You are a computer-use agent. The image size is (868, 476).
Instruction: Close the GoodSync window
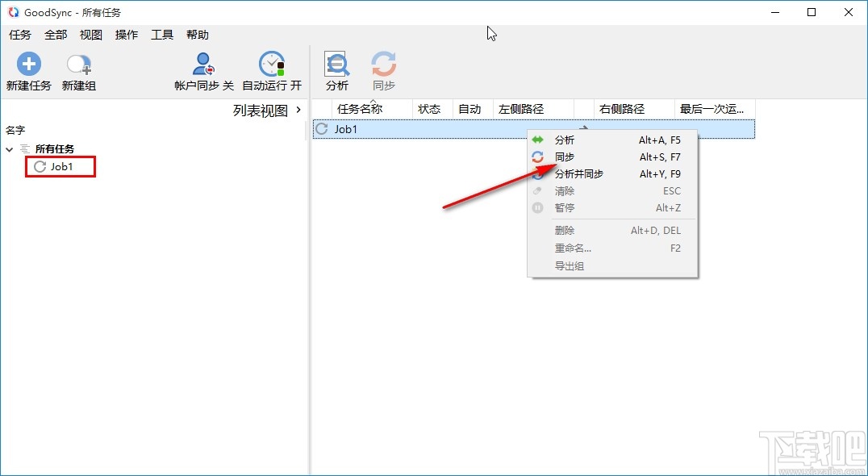coord(849,12)
